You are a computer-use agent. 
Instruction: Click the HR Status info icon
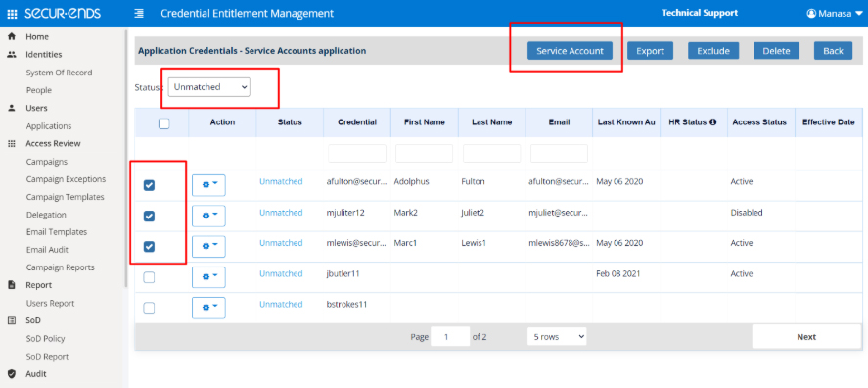point(713,121)
